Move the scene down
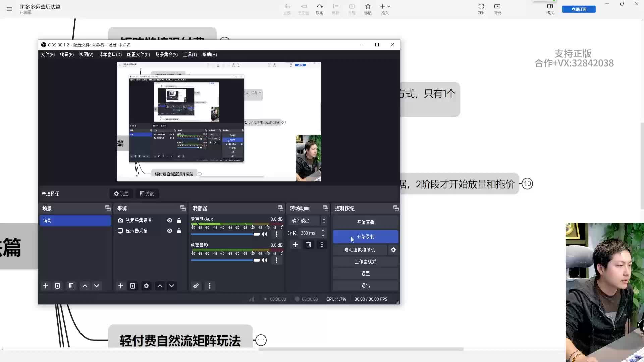Screen dimensions: 644x362 tap(97, 286)
